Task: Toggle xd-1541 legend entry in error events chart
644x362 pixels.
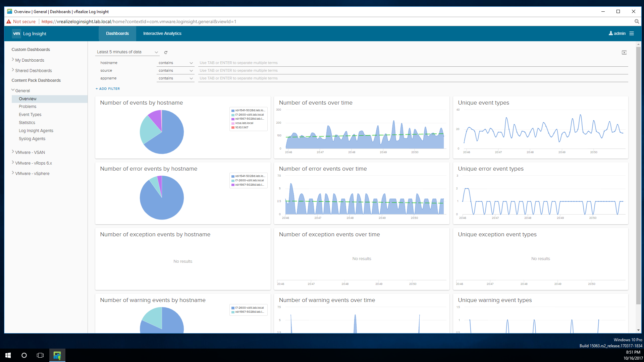Action: coord(248,176)
